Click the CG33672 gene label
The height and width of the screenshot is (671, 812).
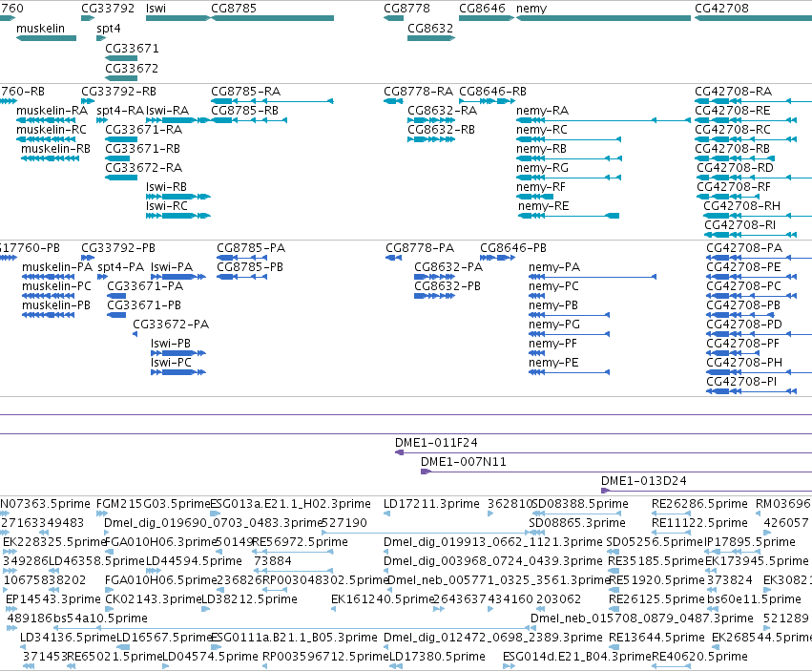[x=132, y=69]
